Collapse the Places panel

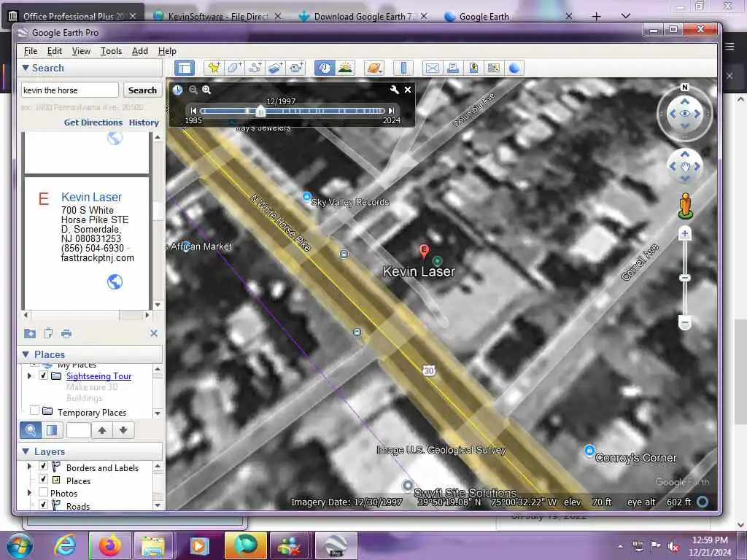[x=26, y=354]
